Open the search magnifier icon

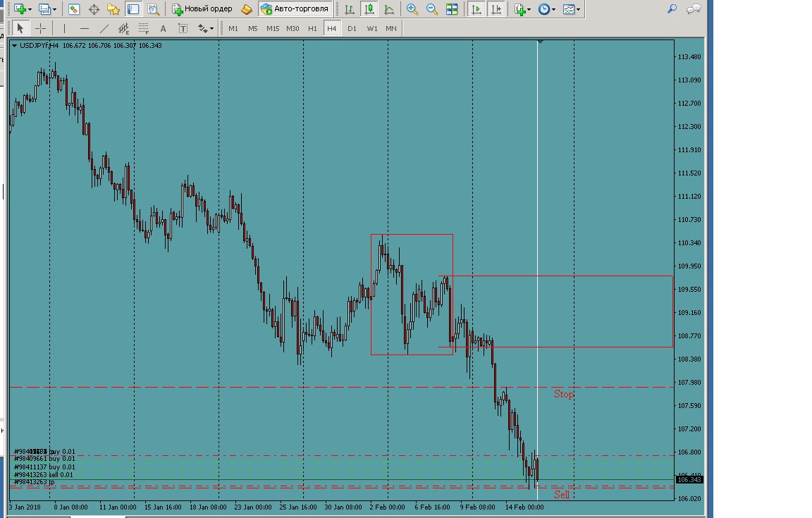(672, 8)
